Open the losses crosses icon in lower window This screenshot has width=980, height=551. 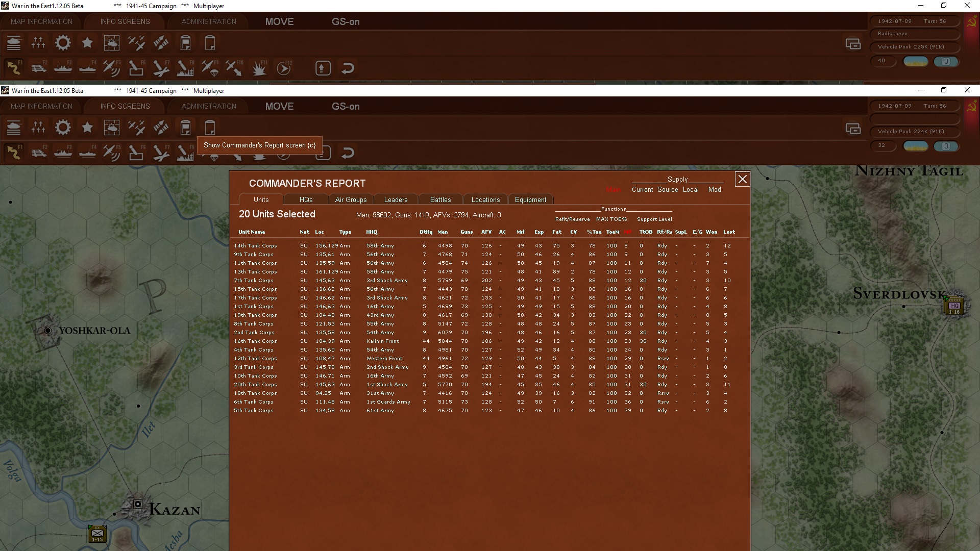pos(38,128)
